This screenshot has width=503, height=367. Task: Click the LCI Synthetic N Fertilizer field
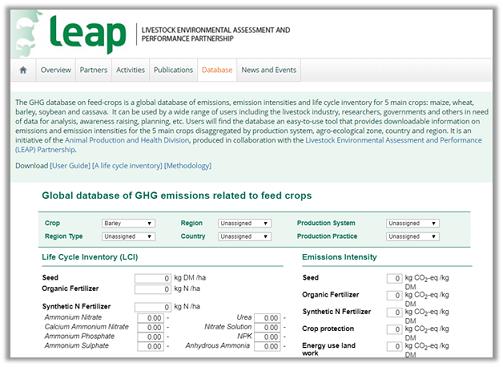153,307
